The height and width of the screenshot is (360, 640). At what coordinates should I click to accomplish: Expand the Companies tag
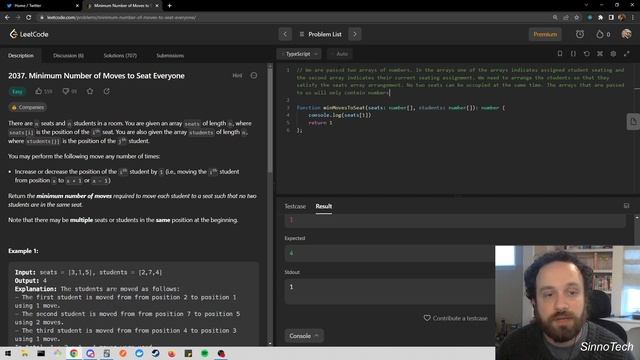point(27,107)
